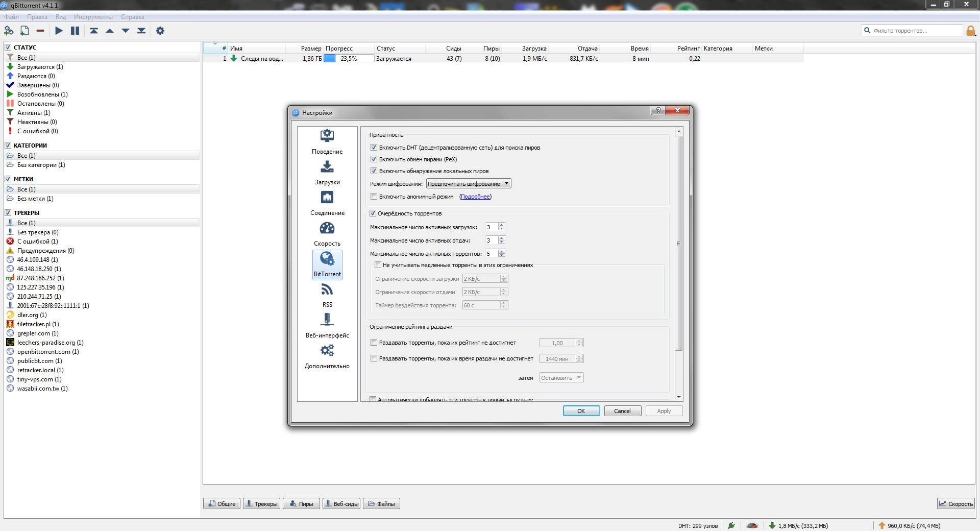Screen dimensions: 980x531
Task: Open Скорость settings section
Action: click(x=327, y=233)
